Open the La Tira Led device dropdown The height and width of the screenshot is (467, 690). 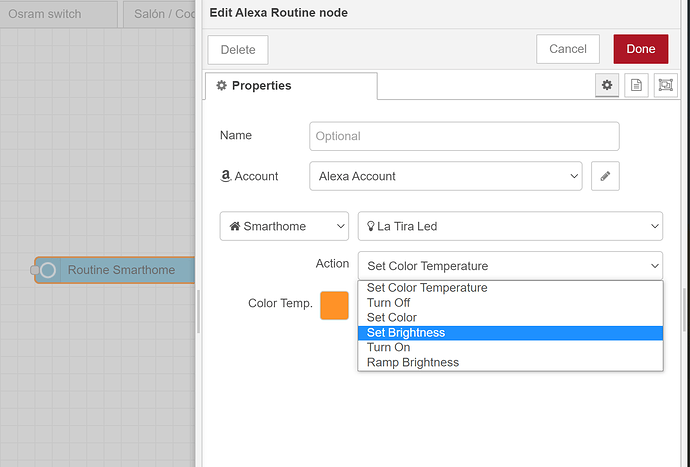[510, 226]
